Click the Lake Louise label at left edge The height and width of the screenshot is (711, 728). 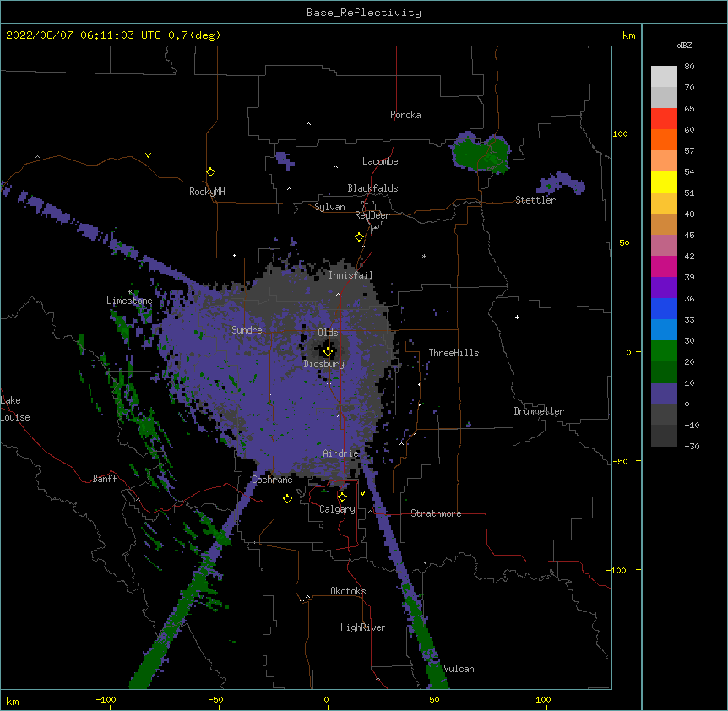click(15, 409)
